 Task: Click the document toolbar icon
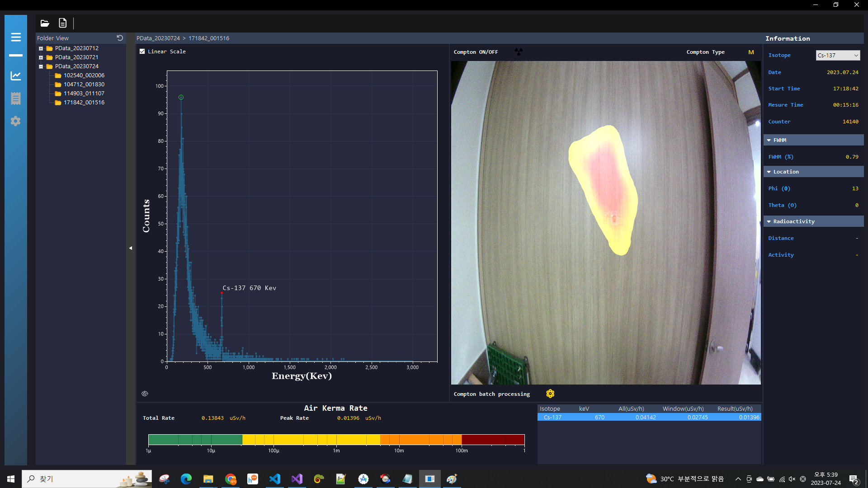point(63,23)
